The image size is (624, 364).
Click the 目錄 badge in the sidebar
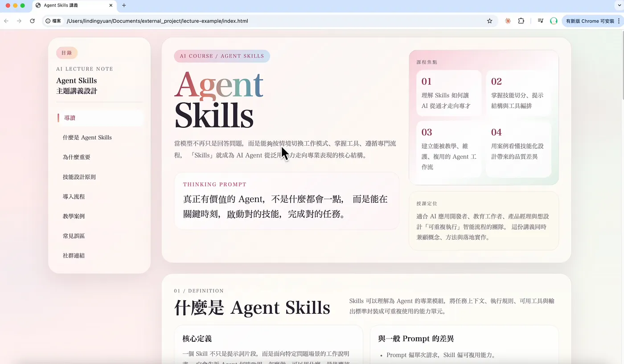click(67, 53)
